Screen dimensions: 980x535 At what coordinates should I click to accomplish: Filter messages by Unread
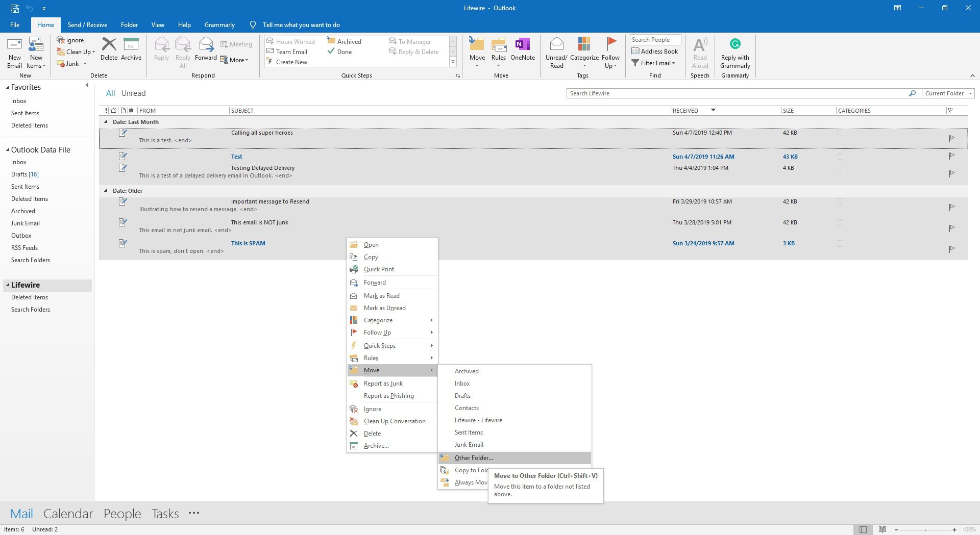click(133, 93)
